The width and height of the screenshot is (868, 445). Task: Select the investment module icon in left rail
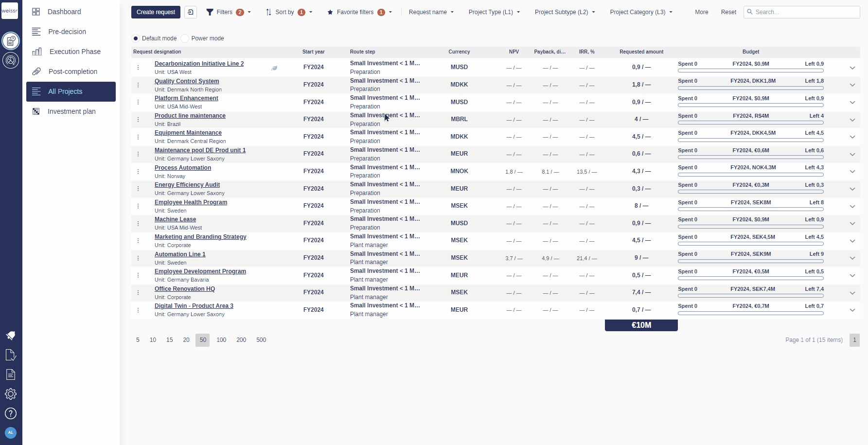tap(11, 41)
